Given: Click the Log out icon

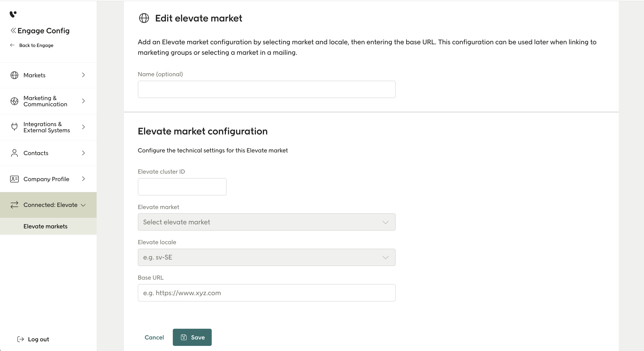Looking at the screenshot, I should [20, 339].
